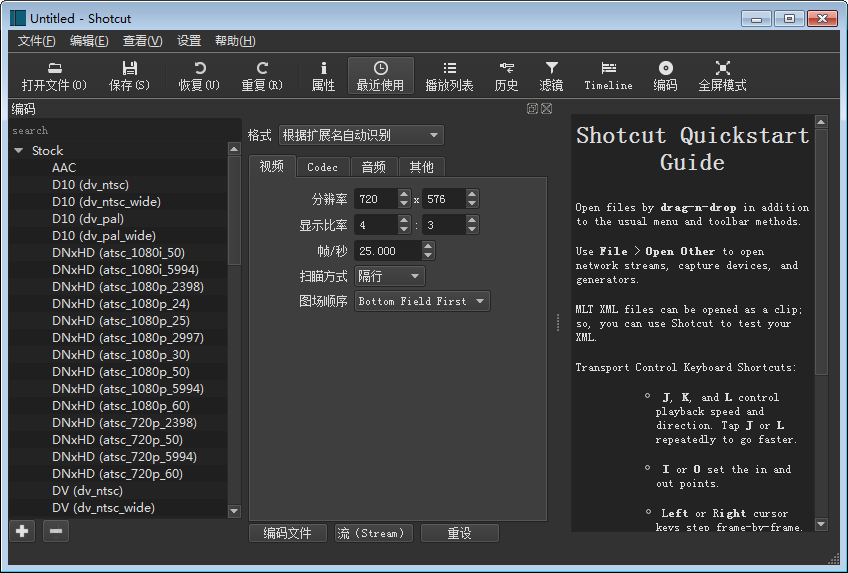Open the Edit (编辑) menu
The width and height of the screenshot is (848, 573).
point(89,41)
